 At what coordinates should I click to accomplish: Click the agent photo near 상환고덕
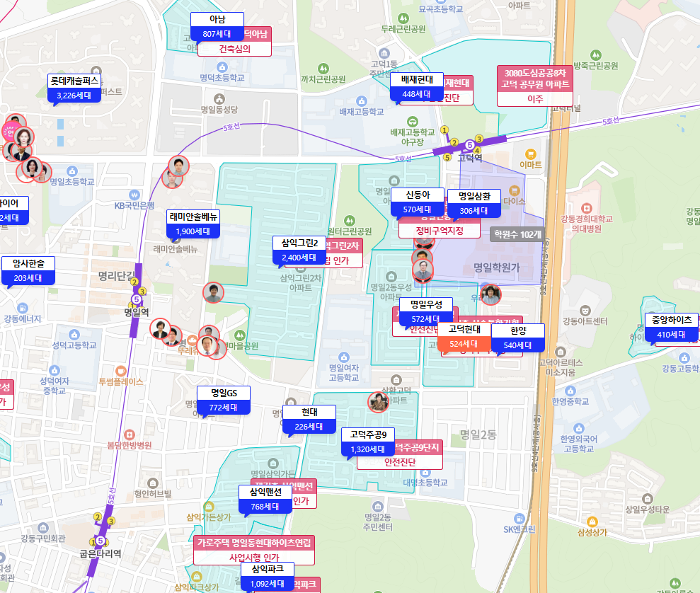378,402
